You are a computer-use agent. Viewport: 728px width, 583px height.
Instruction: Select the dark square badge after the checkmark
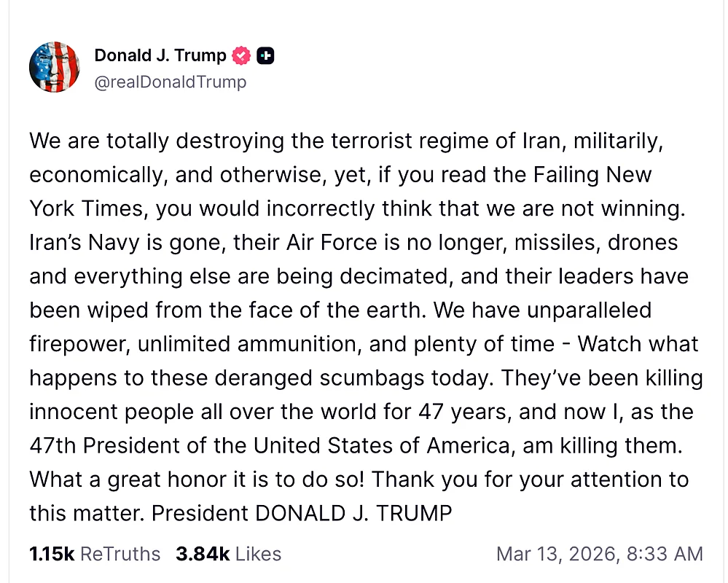265,54
